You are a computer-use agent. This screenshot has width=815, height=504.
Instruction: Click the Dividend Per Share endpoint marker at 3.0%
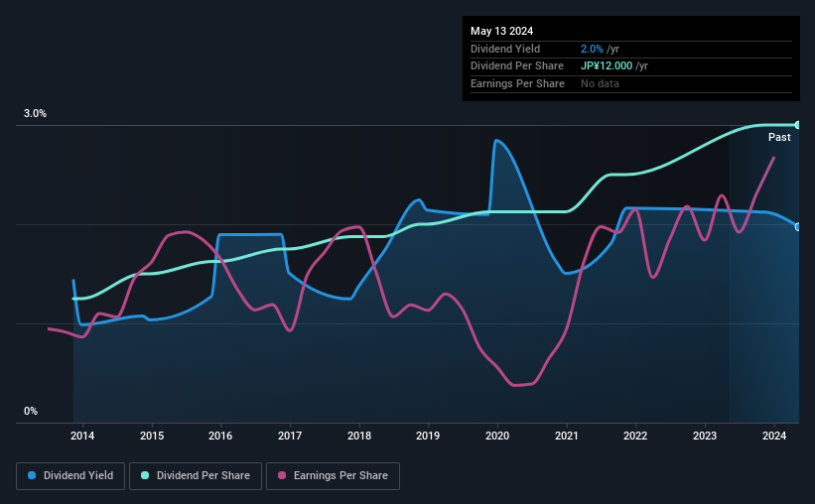tap(798, 125)
